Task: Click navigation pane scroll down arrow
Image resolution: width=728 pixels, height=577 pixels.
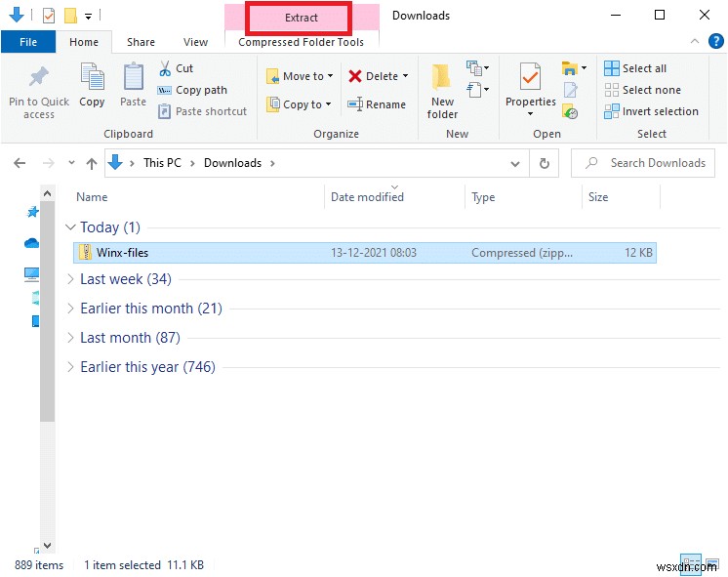Action: click(x=47, y=546)
